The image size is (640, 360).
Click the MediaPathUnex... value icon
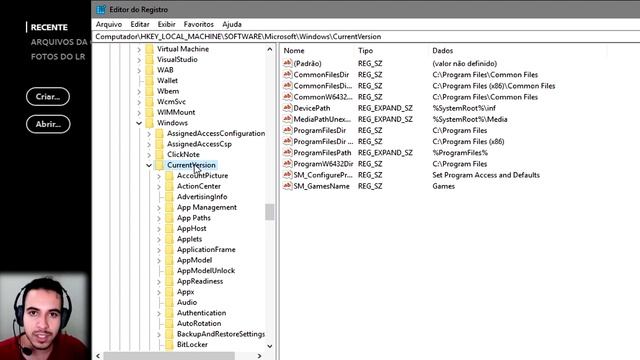coord(287,119)
